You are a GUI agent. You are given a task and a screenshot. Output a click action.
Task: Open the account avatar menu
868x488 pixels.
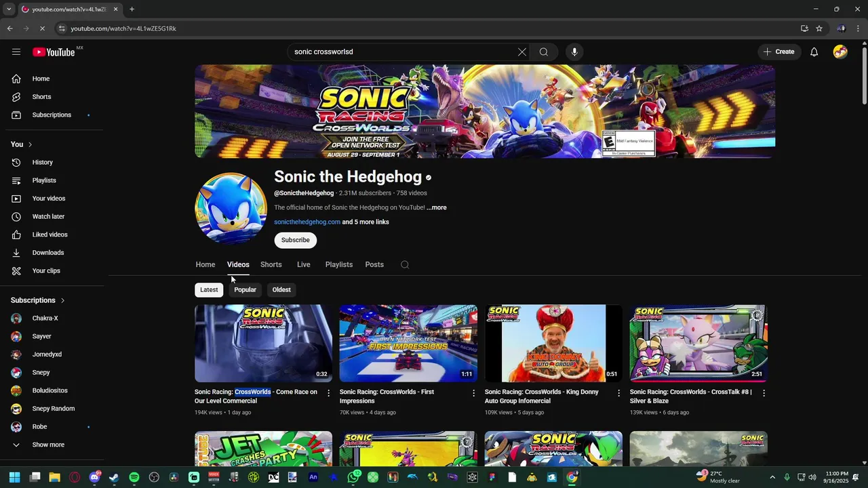point(840,52)
